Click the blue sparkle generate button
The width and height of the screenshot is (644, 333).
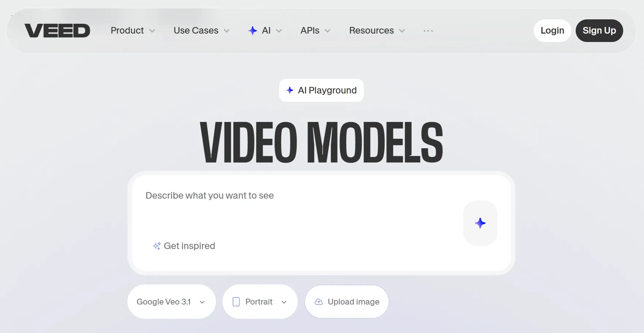pyautogui.click(x=480, y=223)
